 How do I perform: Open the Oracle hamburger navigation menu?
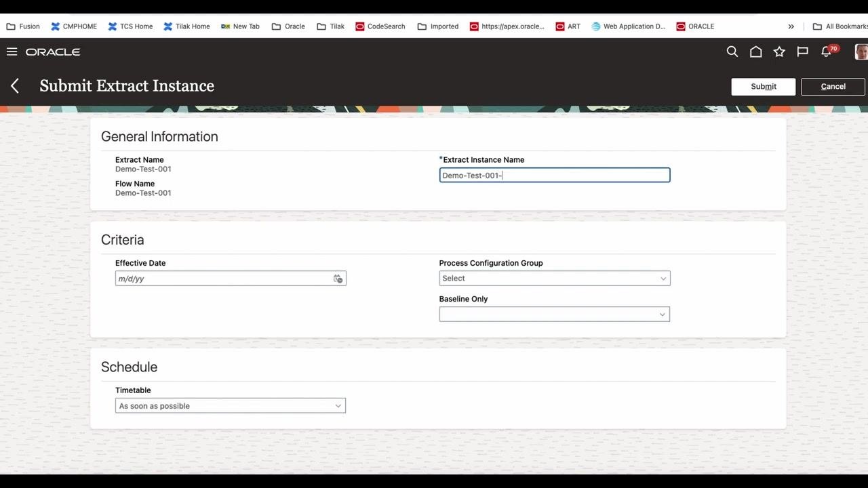12,52
